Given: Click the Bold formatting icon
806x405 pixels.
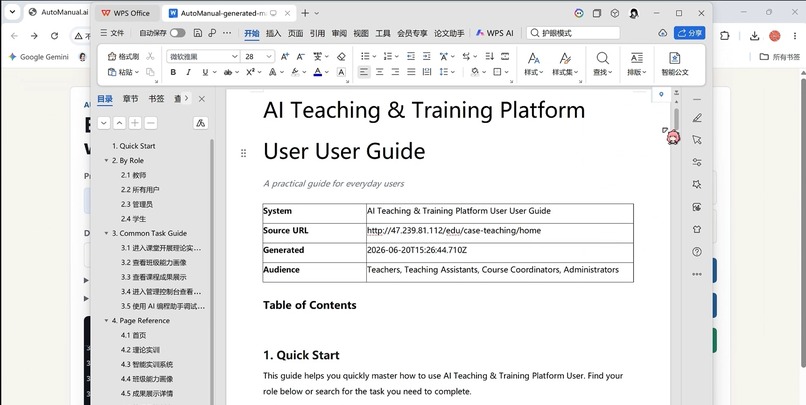Looking at the screenshot, I should pos(173,72).
